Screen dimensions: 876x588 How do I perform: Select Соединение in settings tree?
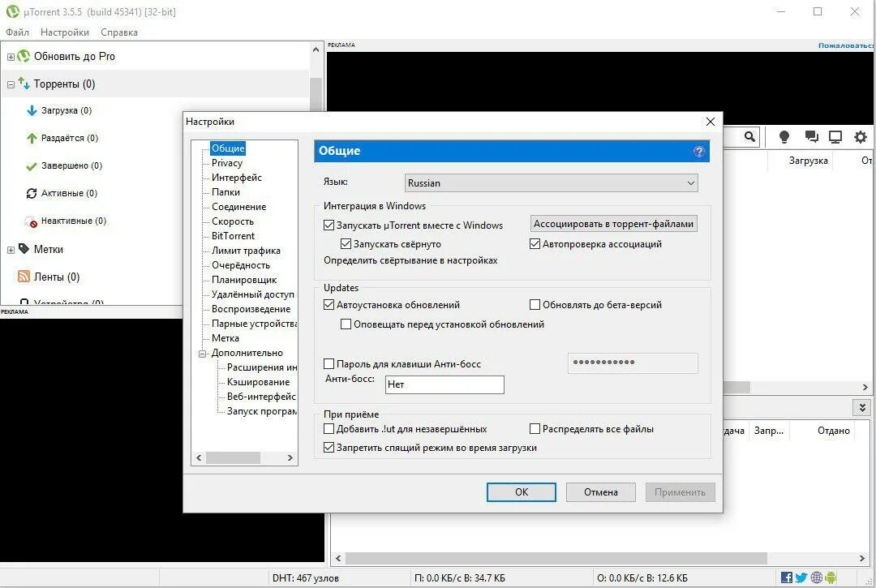(x=238, y=207)
